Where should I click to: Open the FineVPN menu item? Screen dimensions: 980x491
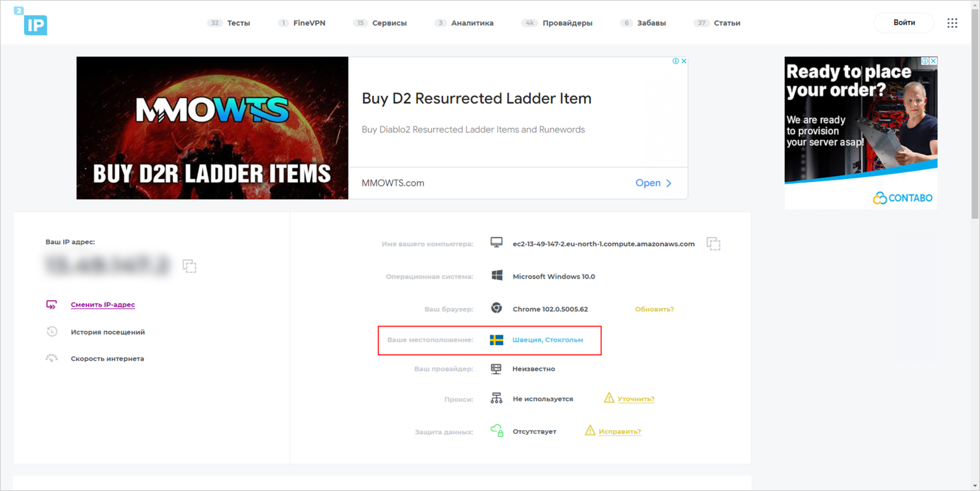pos(302,23)
